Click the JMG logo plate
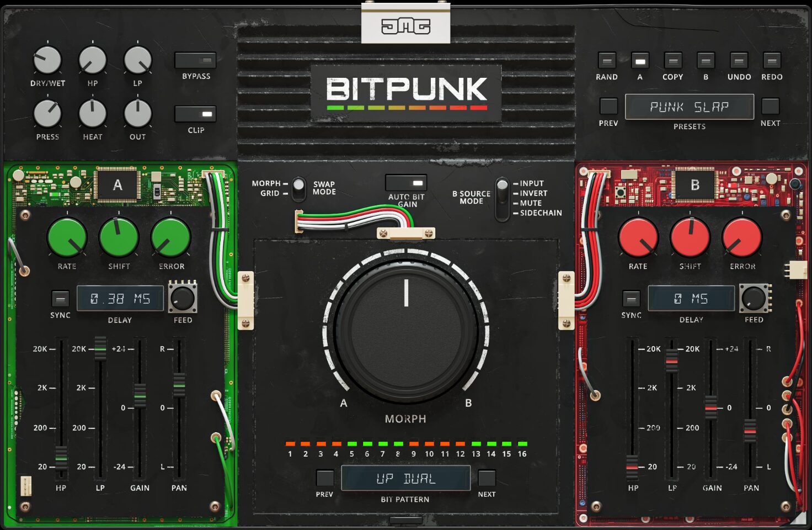This screenshot has height=530, width=812. coord(406,24)
